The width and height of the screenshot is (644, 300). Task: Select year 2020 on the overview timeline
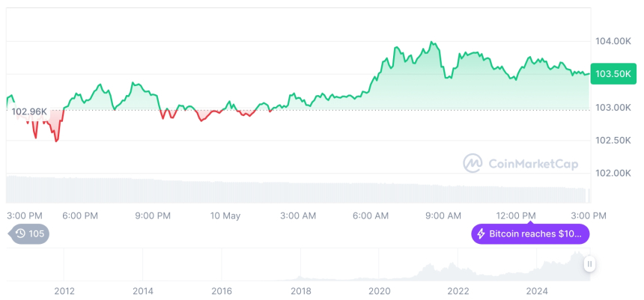380,290
